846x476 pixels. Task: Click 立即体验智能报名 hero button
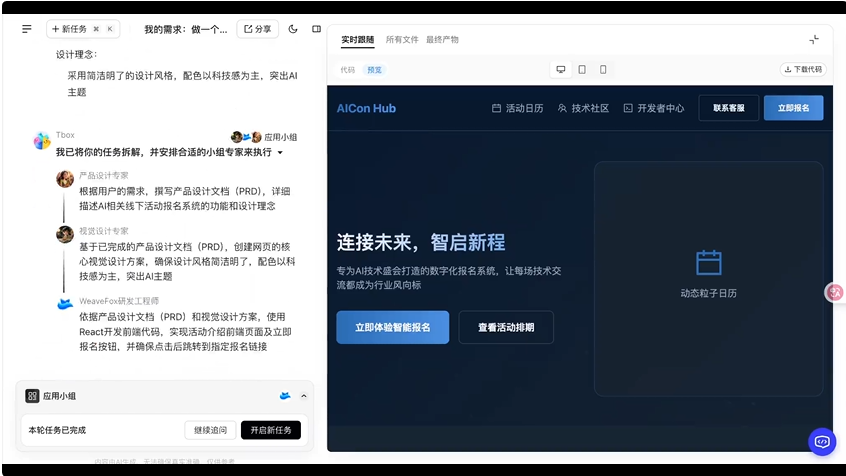tap(393, 327)
